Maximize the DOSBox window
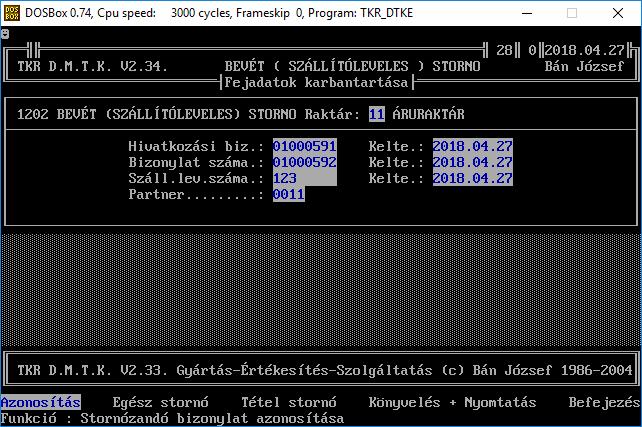This screenshot has height=427, width=642. tap(572, 13)
